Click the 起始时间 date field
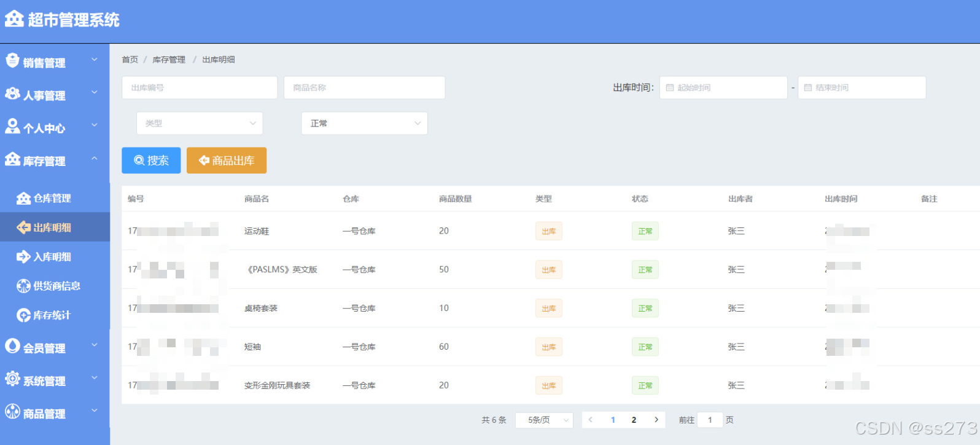 723,87
